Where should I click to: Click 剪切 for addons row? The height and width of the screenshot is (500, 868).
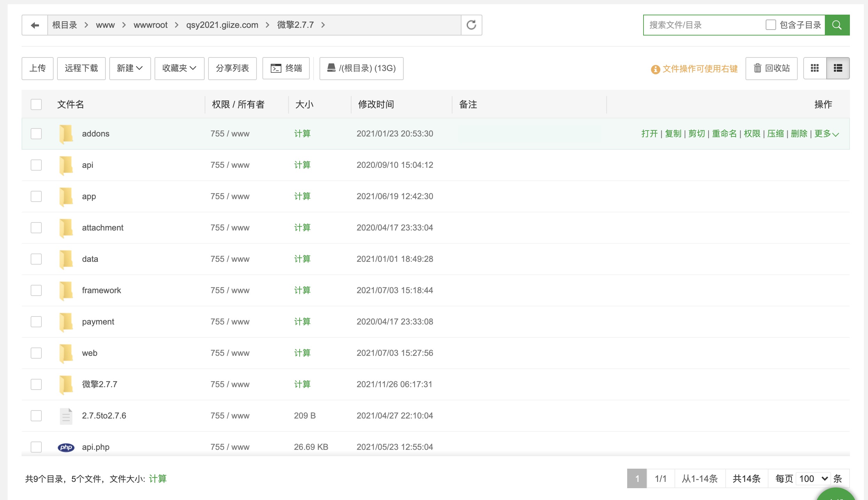point(697,134)
